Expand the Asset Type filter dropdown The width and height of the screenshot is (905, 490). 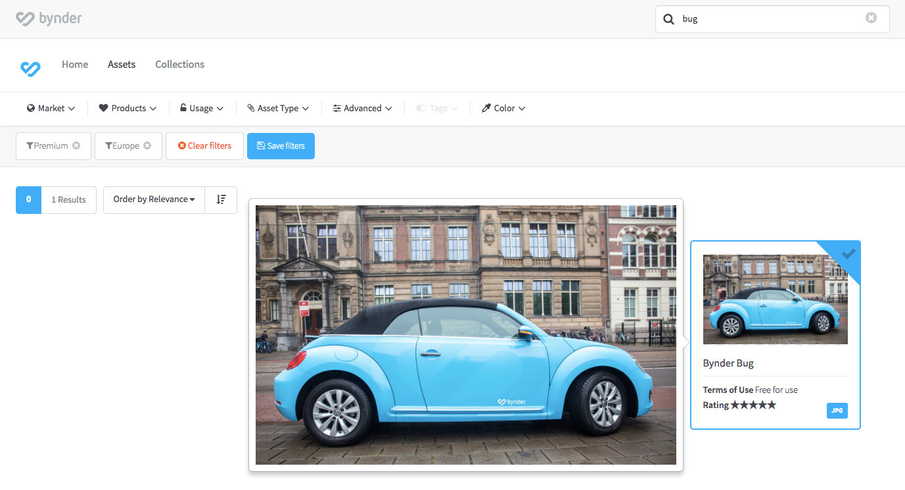(278, 108)
